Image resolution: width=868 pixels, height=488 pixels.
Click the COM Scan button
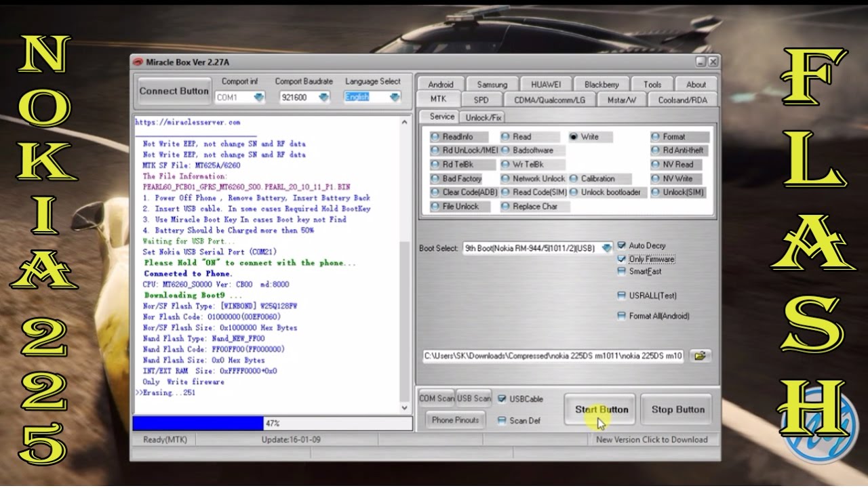(437, 399)
